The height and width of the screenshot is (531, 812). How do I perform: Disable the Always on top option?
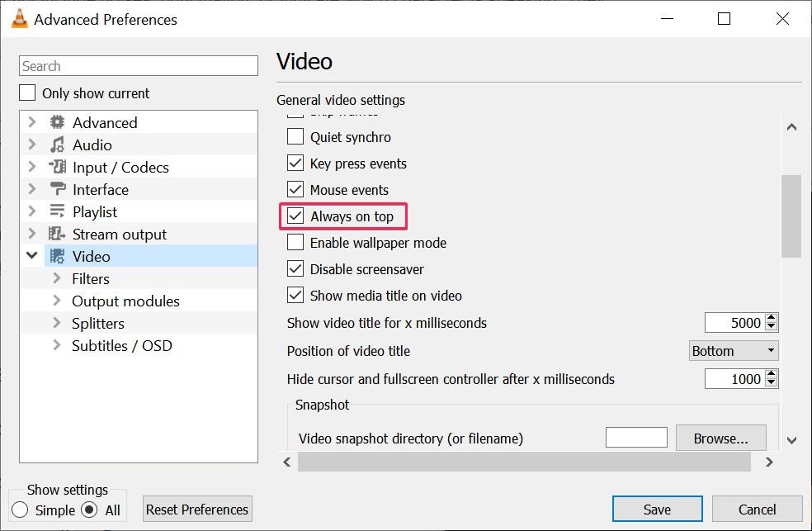click(296, 216)
